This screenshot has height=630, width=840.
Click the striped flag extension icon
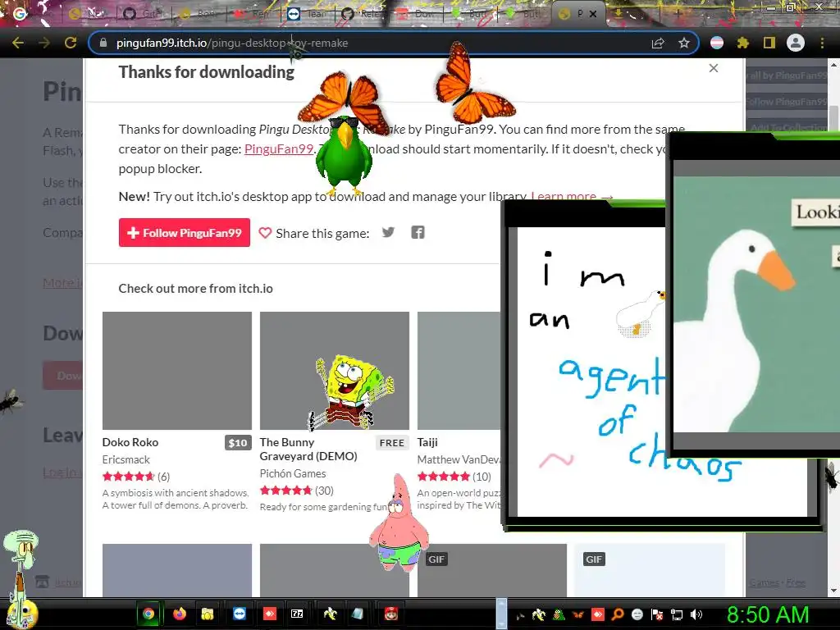pyautogui.click(x=717, y=43)
